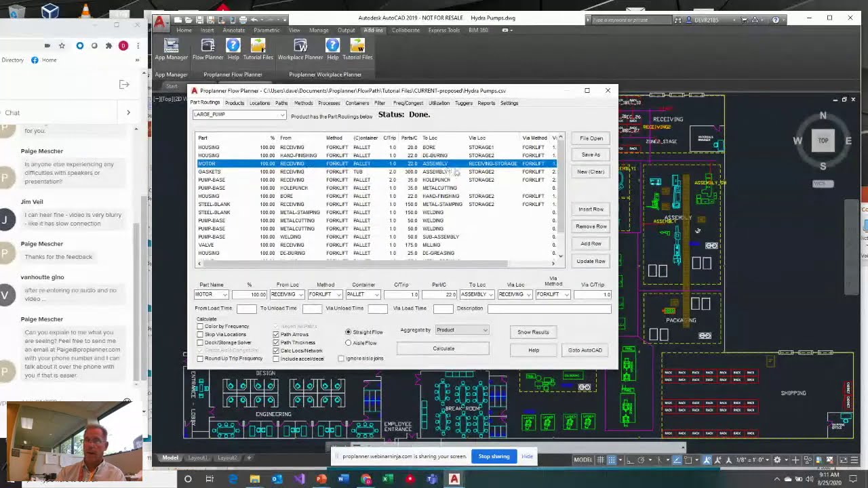Launch the Workplace Planner tool
The width and height of the screenshot is (868, 488).
pos(300,49)
